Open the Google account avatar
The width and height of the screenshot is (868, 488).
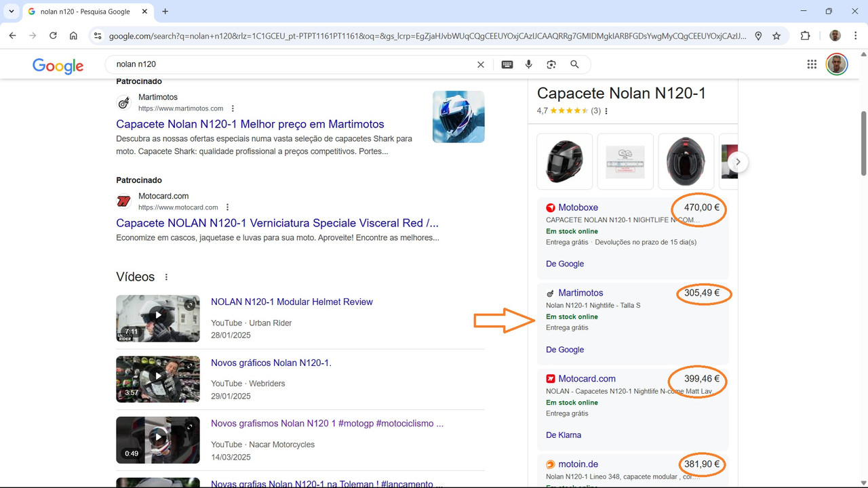tap(837, 64)
